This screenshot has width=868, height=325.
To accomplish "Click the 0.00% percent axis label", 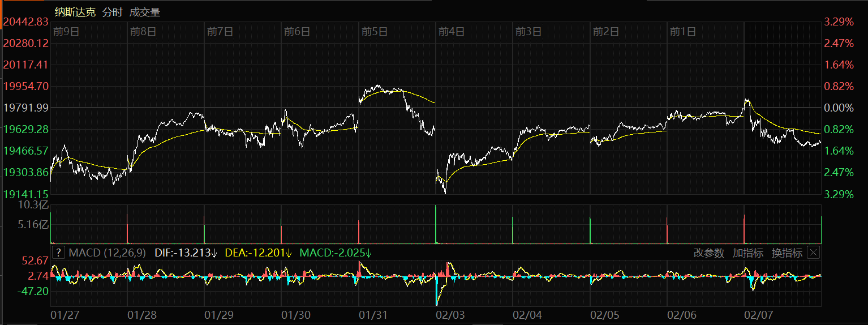I will [839, 108].
